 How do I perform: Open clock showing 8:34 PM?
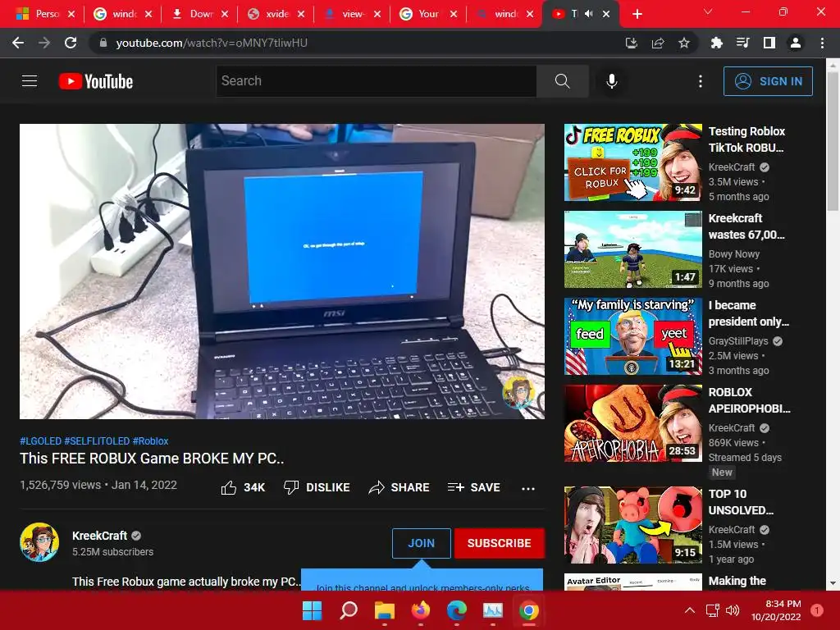(x=776, y=610)
